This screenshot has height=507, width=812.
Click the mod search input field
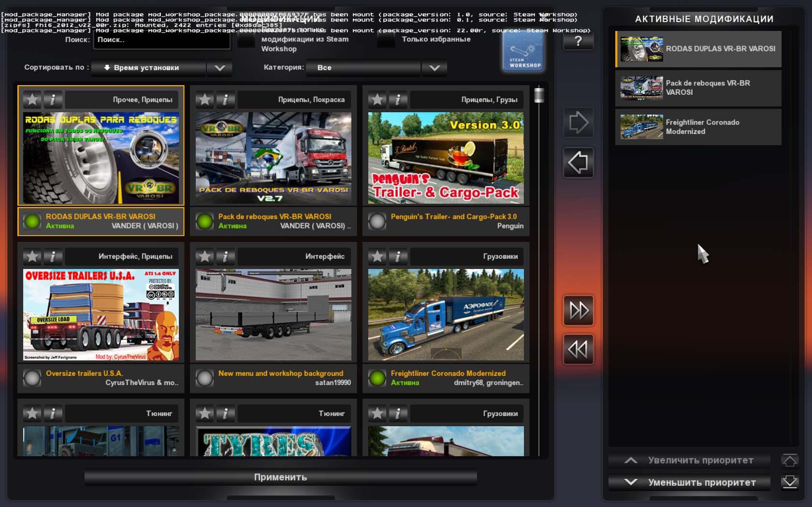tap(162, 40)
